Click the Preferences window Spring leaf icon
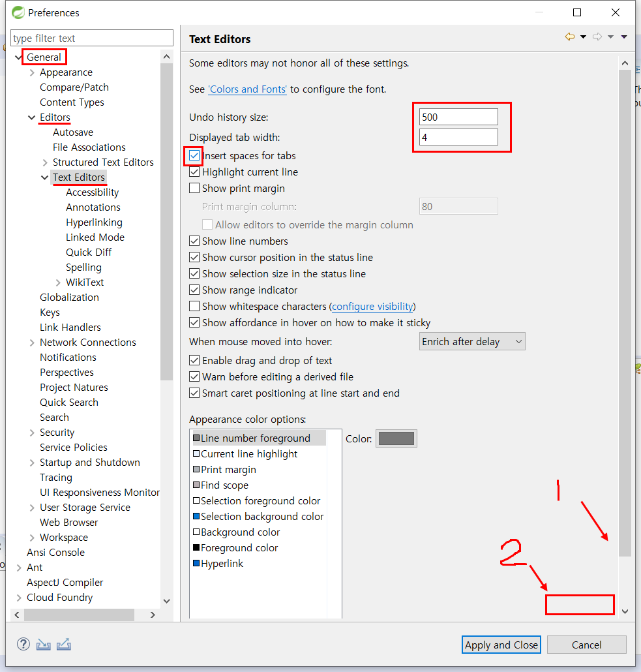 coord(18,12)
